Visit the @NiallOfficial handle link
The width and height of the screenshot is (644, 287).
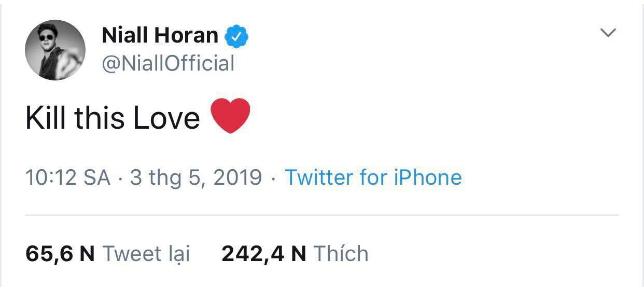[169, 63]
